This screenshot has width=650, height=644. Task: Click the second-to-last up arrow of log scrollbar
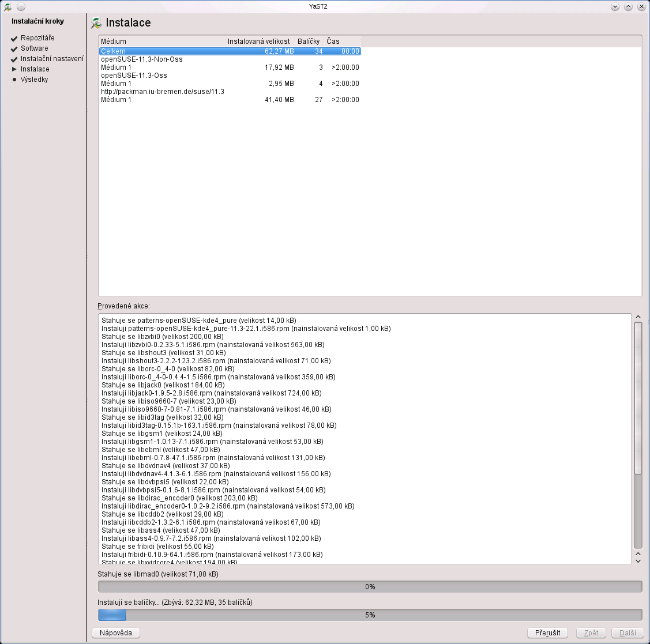tap(638, 553)
